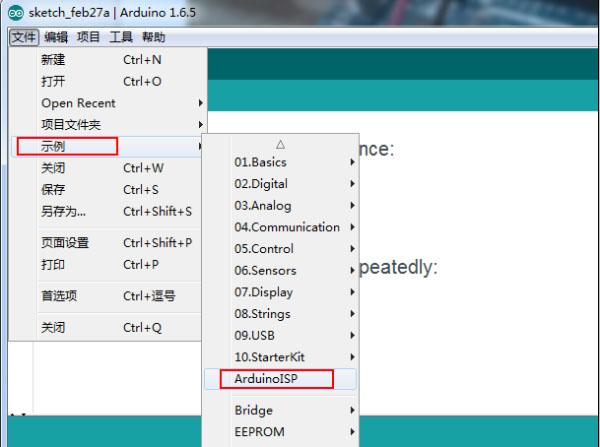This screenshot has width=600, height=447.
Task: Open the 项目 menu
Action: tap(88, 37)
